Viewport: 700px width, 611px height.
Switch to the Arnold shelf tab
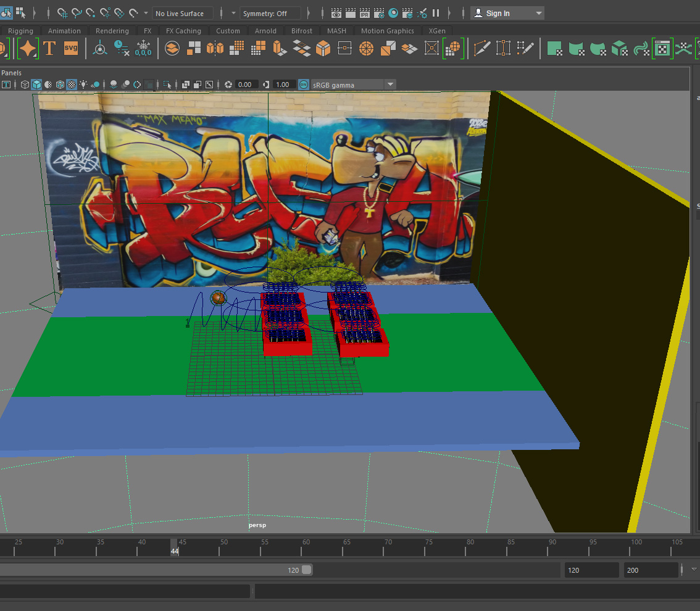coord(265,31)
